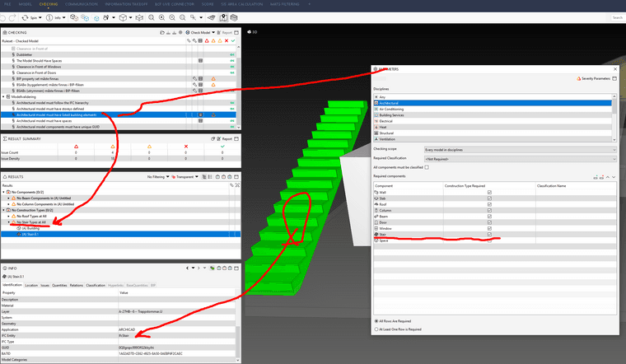The height and width of the screenshot is (364, 626).
Task: Switch to the INFORMATION TAKEOFF tab
Action: click(126, 4)
